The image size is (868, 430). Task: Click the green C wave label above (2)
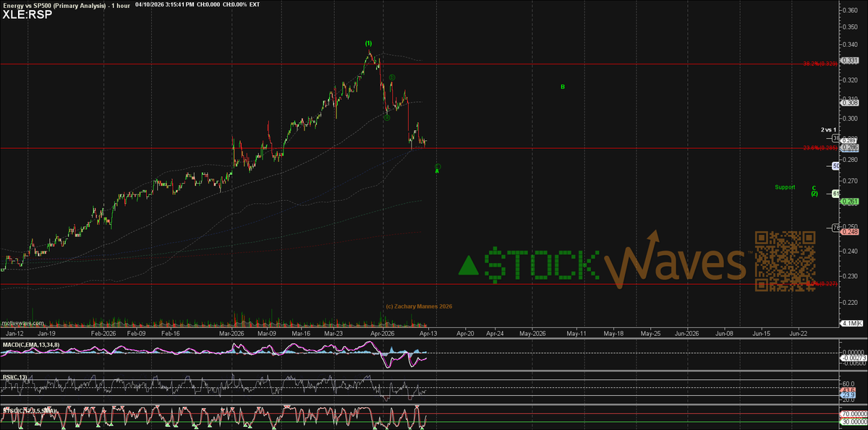pyautogui.click(x=814, y=187)
